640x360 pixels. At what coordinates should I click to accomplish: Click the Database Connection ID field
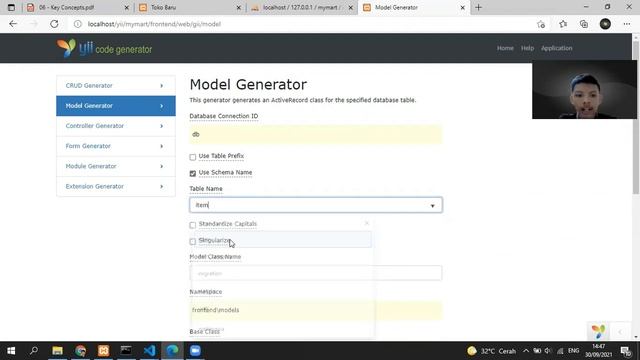pyautogui.click(x=316, y=135)
